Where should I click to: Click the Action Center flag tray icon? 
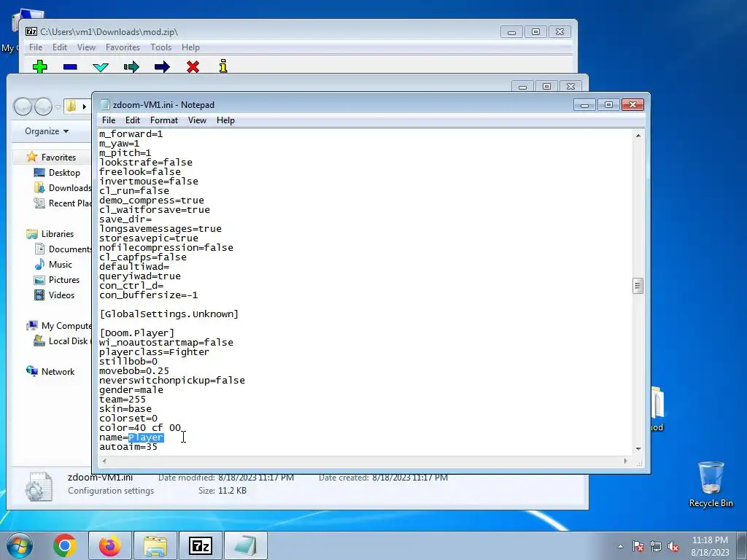[638, 546]
